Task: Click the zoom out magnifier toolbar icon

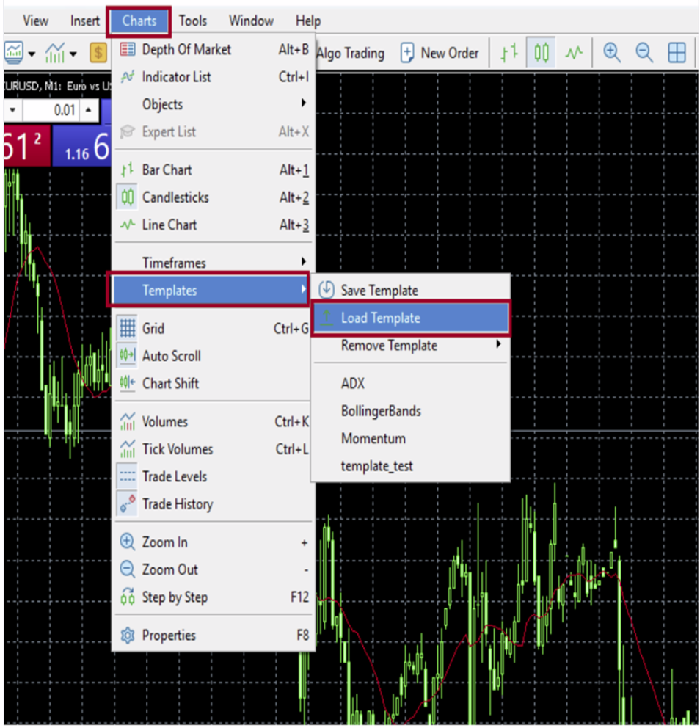Action: [644, 53]
